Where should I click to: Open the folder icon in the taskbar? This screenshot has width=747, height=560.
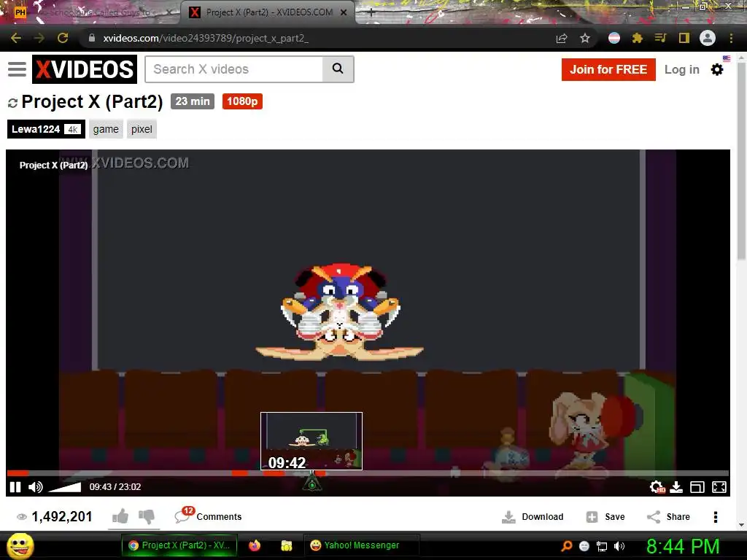tap(286, 545)
